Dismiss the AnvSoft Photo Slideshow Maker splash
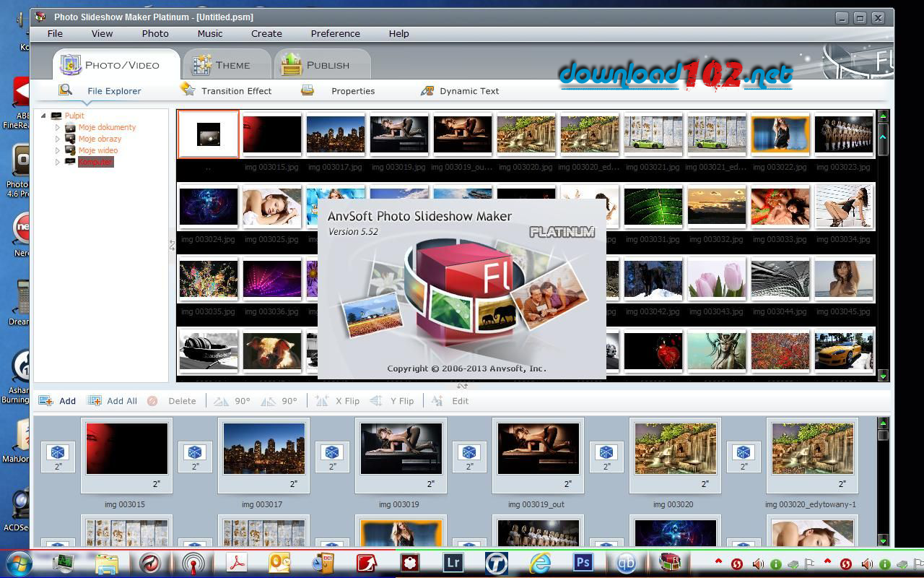 tap(462, 290)
